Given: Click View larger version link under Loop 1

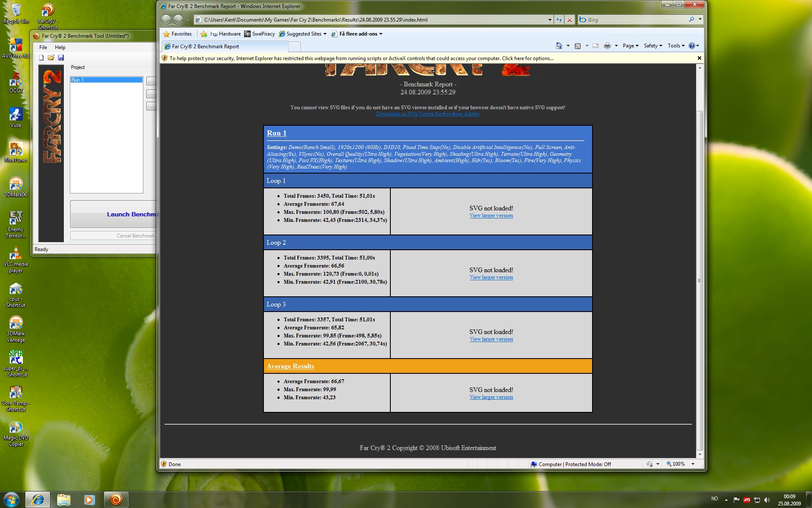Looking at the screenshot, I should [x=491, y=215].
